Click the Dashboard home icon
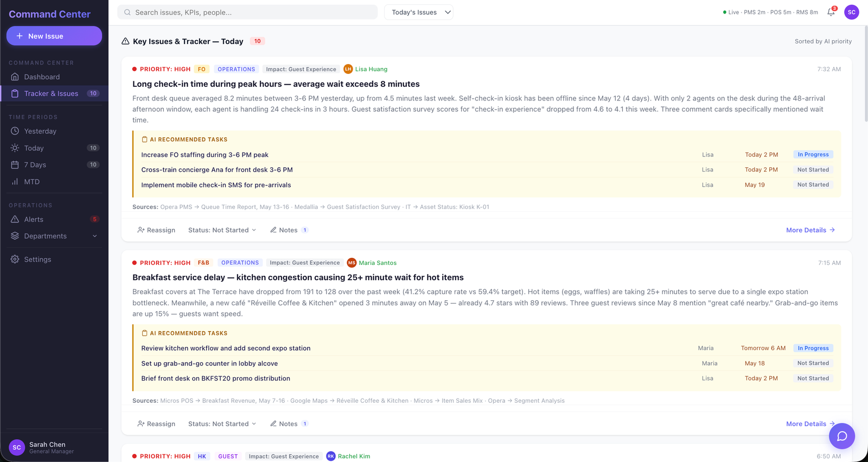This screenshot has width=868, height=462. [15, 77]
